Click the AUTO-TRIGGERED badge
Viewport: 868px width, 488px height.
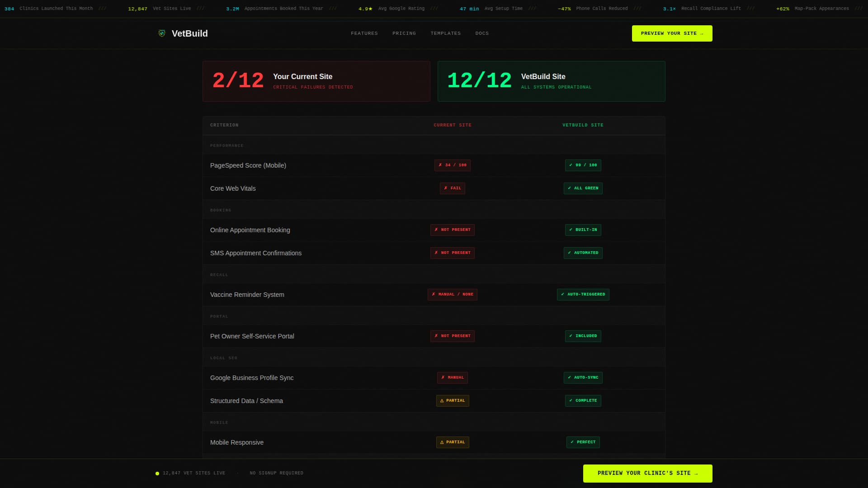(x=583, y=295)
